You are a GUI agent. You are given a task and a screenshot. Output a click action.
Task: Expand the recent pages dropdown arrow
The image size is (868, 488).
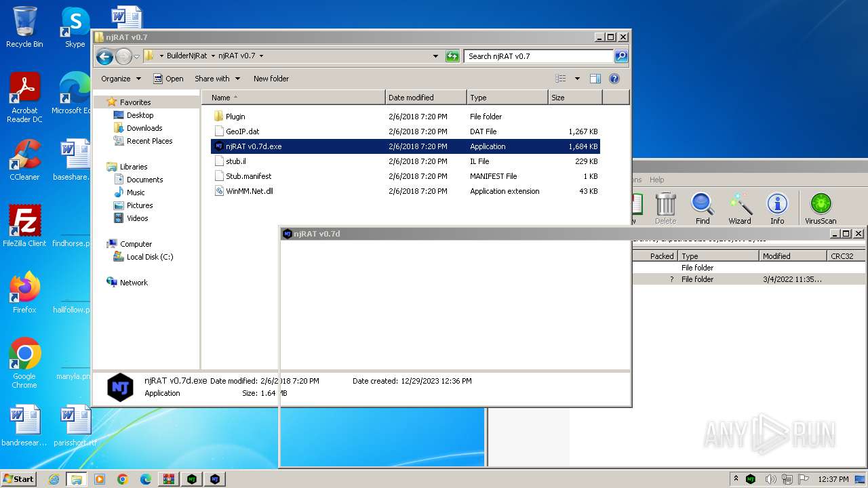137,56
